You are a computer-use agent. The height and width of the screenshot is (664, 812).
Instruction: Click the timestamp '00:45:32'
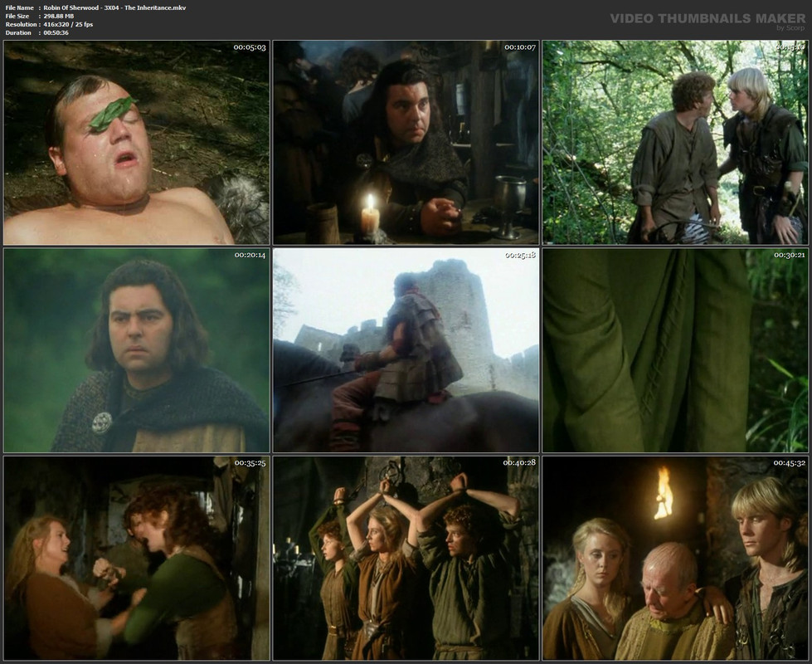tap(790, 463)
